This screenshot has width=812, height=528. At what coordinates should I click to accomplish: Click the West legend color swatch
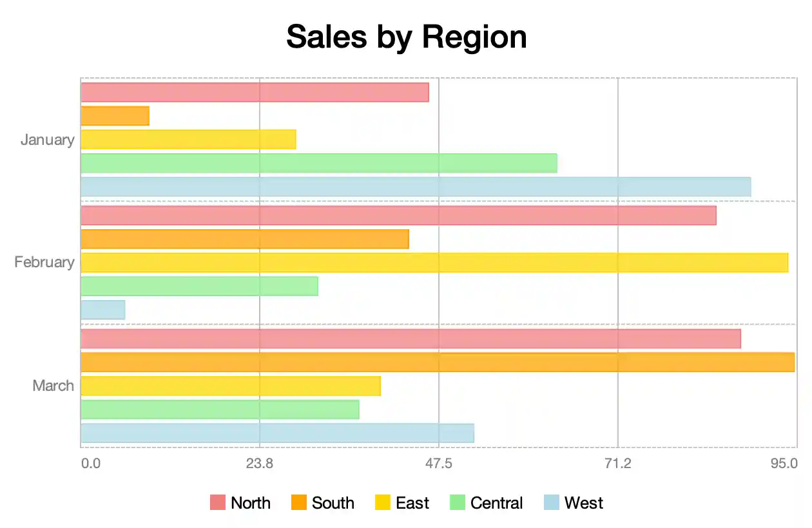tap(552, 503)
